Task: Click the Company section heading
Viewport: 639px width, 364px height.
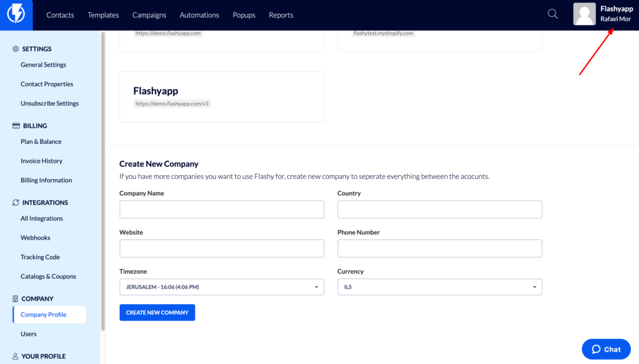Action: [x=37, y=299]
